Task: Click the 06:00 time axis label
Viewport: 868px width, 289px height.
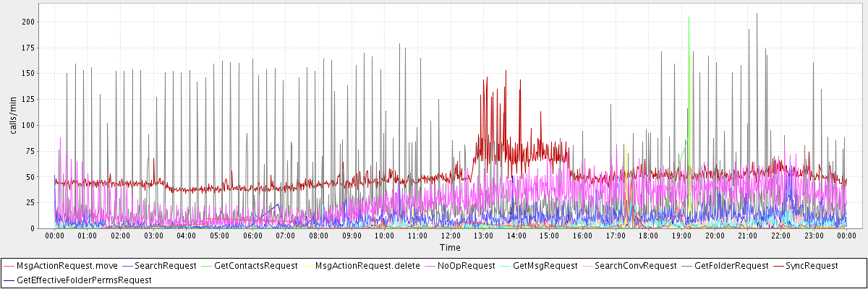Action: click(252, 236)
